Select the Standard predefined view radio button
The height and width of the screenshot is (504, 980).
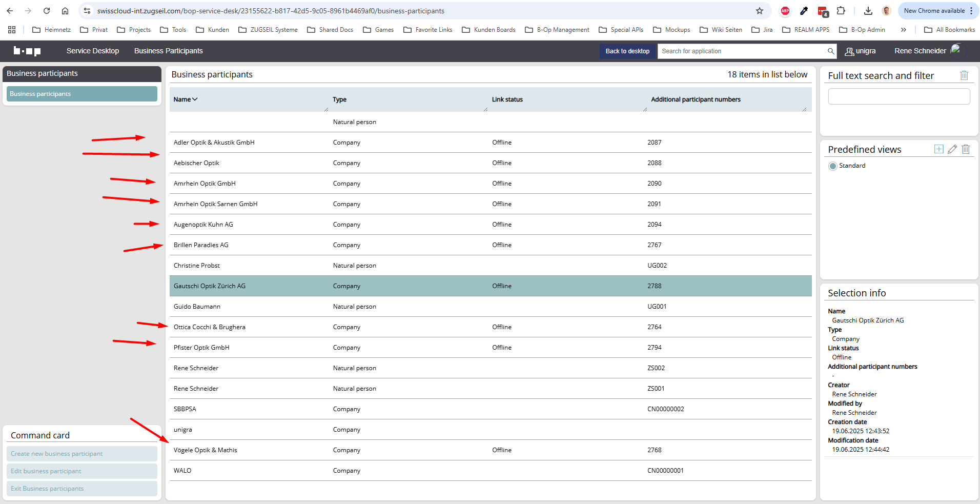click(833, 166)
